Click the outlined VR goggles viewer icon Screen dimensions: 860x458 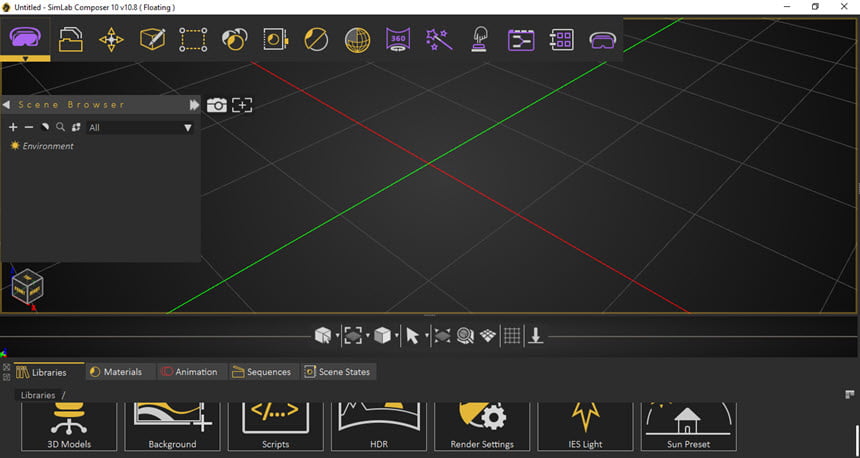pos(602,40)
